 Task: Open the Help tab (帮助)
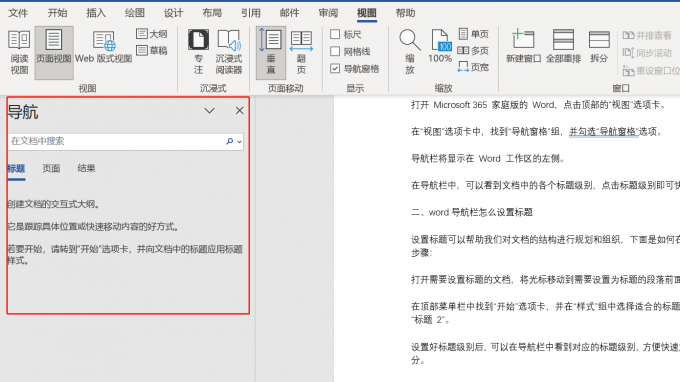coord(405,13)
